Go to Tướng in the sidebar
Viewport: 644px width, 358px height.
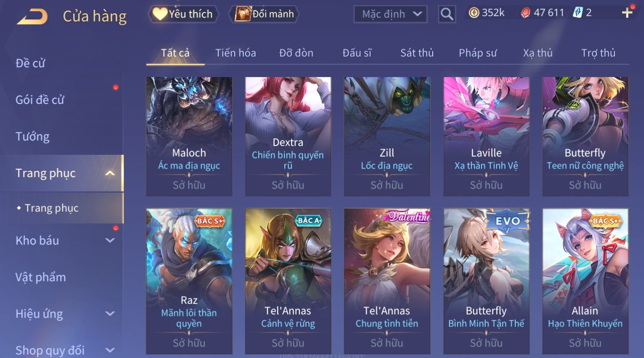32,136
